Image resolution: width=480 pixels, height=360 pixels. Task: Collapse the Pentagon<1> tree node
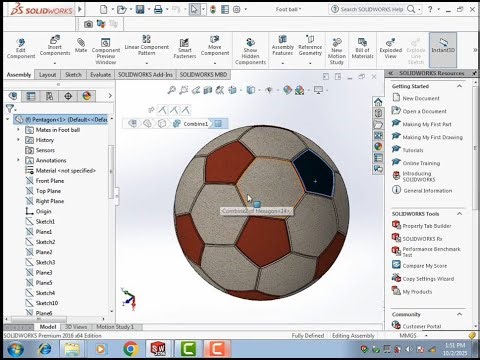(8, 119)
